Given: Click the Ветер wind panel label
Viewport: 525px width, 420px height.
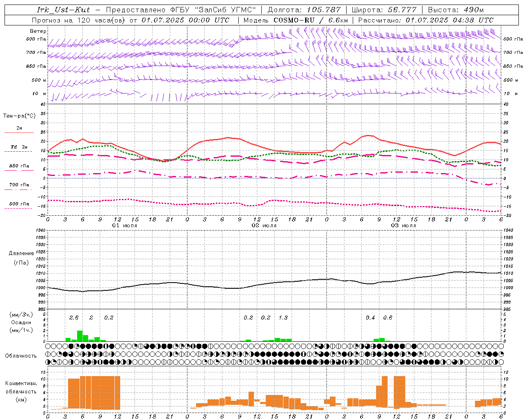Looking at the screenshot, I should click(38, 31).
